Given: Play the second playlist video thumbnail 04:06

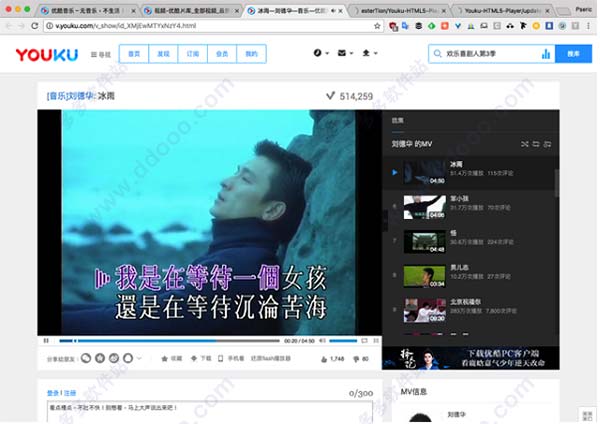Looking at the screenshot, I should tap(425, 207).
